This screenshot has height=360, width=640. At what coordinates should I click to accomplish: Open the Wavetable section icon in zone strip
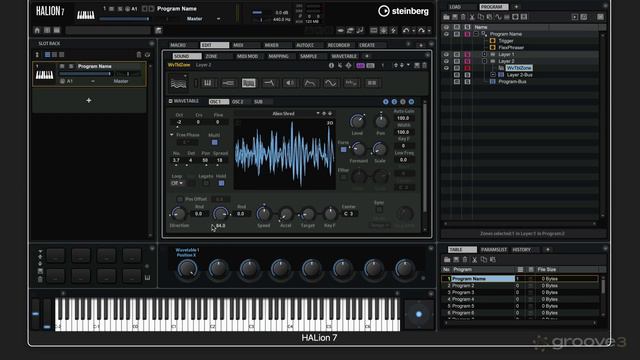[249, 83]
